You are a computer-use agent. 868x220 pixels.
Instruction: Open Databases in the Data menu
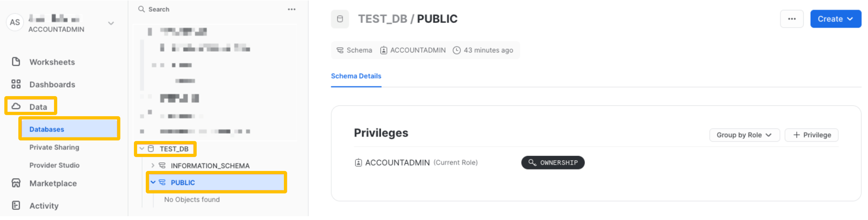[47, 129]
